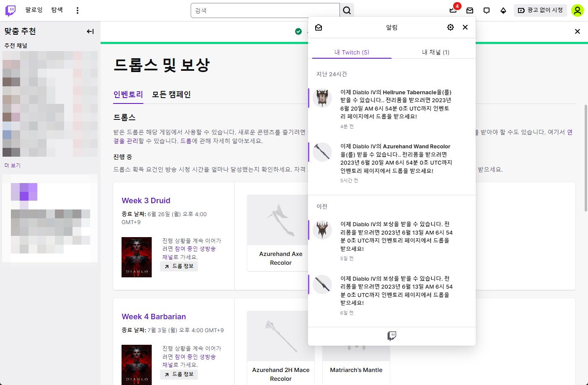The height and width of the screenshot is (385, 588).
Task: Click the Azurehand 2H Mace Recolor label
Action: (x=281, y=375)
